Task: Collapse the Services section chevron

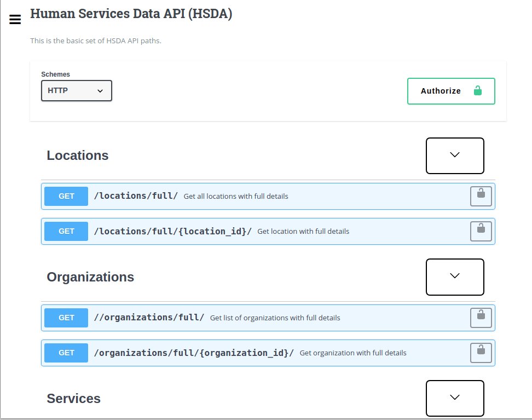Action: [455, 398]
